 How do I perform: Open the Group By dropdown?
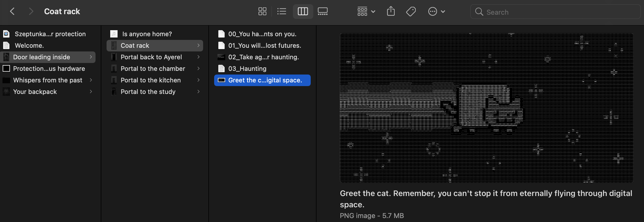tap(366, 12)
